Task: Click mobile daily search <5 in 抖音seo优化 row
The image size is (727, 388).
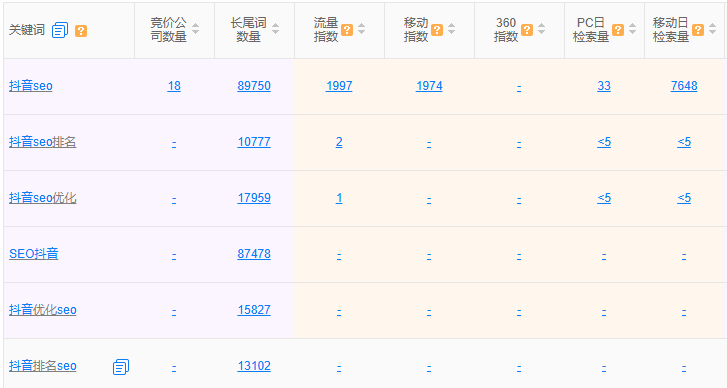Action: (684, 198)
